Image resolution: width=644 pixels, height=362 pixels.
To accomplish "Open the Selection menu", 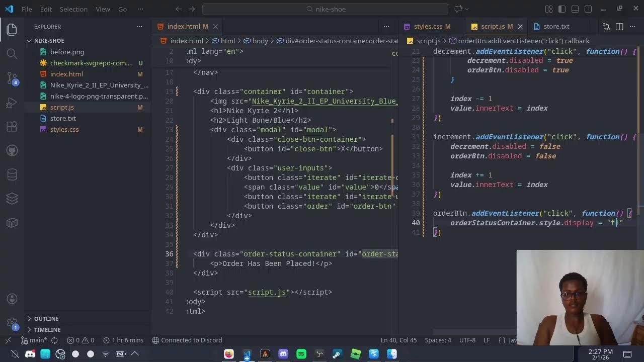I will tap(73, 9).
